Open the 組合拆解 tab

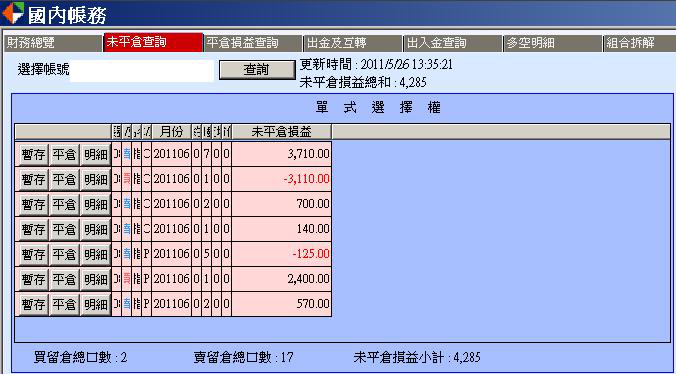(640, 43)
